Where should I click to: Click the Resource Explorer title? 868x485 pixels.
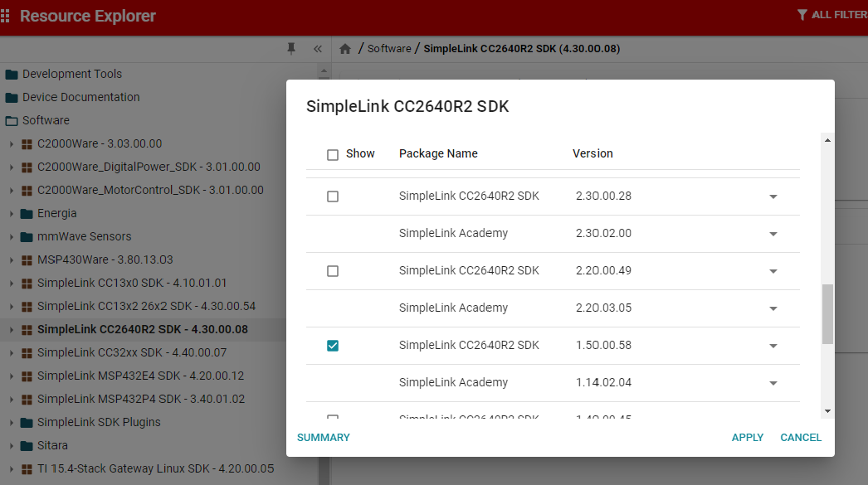tap(88, 16)
